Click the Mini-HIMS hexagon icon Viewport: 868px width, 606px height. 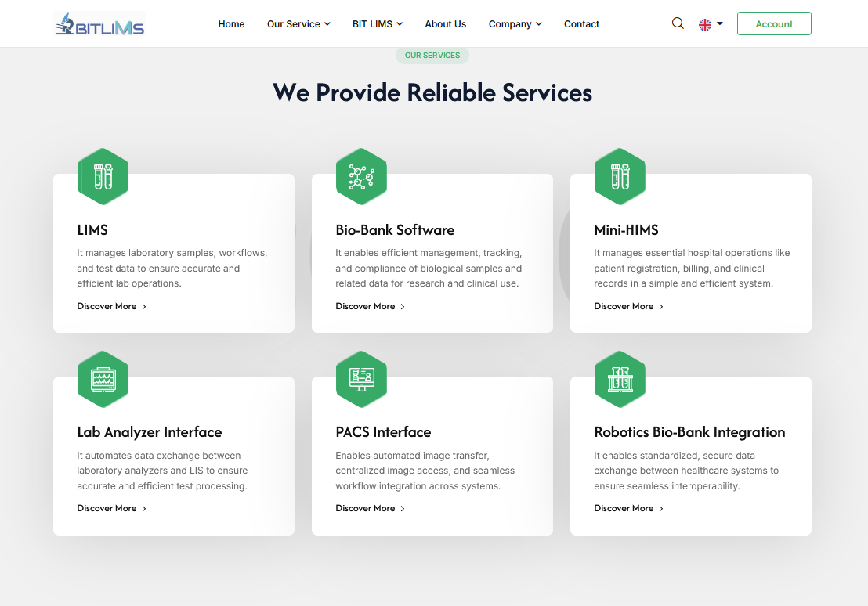click(620, 177)
